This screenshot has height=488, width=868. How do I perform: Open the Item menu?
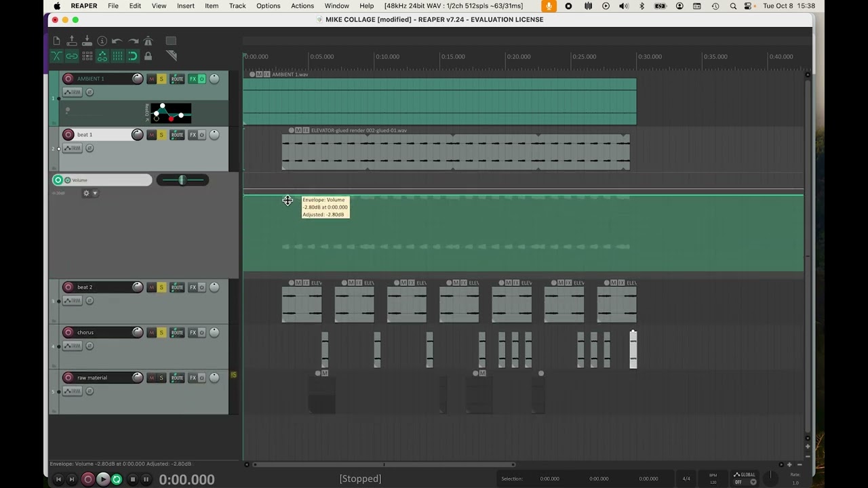click(212, 6)
